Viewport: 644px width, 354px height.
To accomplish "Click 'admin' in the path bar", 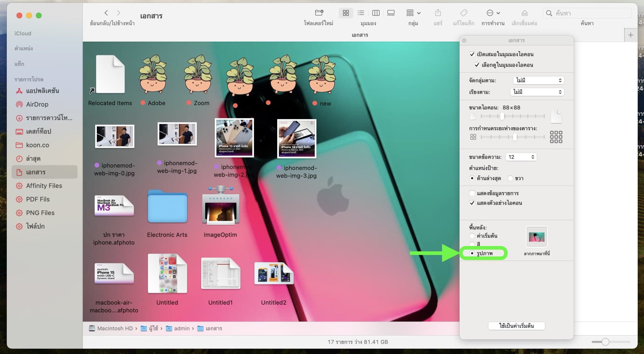I will click(181, 328).
